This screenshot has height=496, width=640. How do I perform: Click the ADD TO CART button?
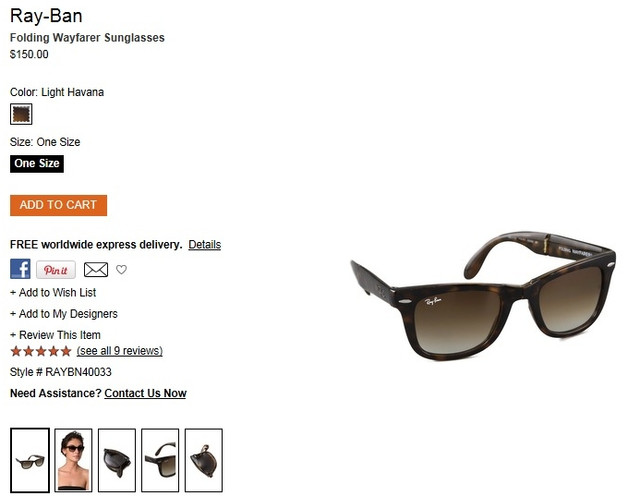click(58, 205)
